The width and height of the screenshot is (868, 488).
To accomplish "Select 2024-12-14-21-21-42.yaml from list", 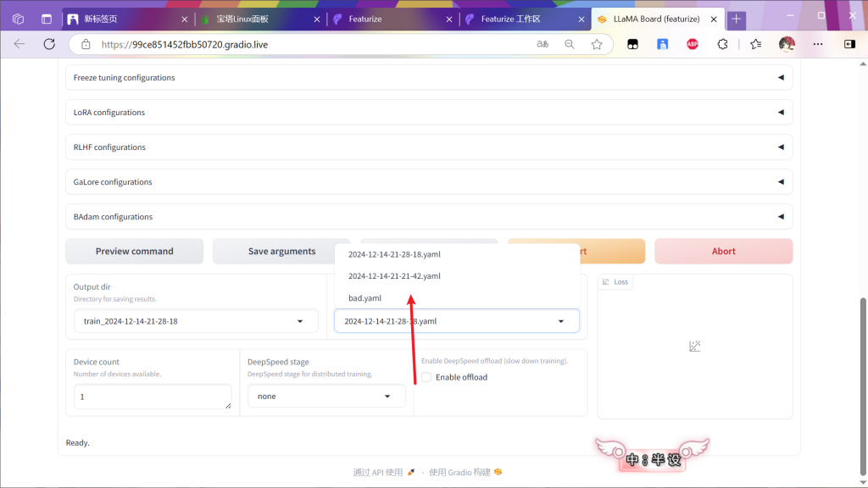I will tap(457, 276).
